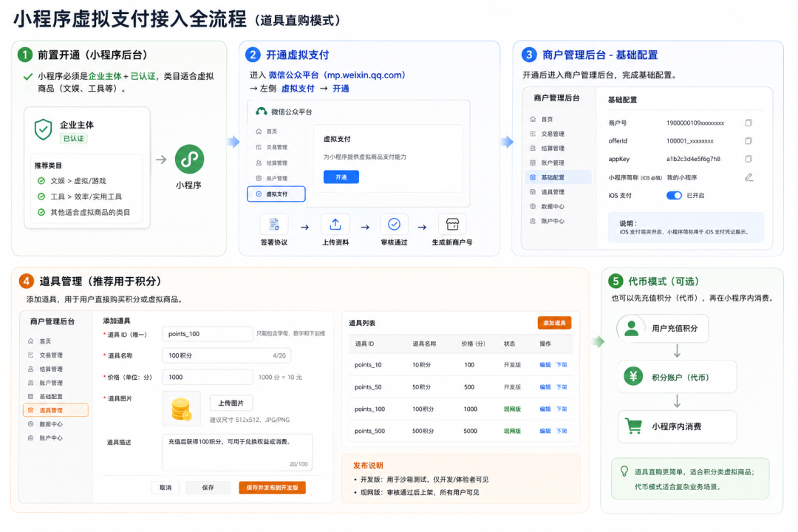Click the 上传图片 button
The image size is (798, 532).
(x=231, y=403)
